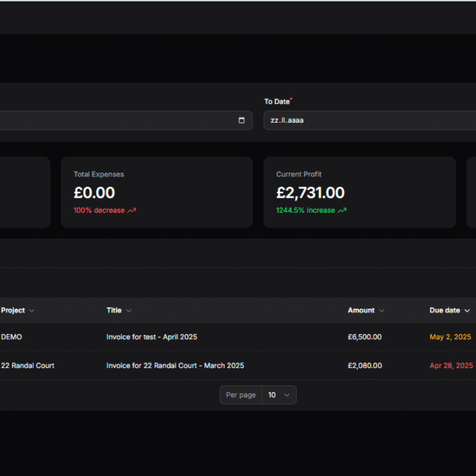Click the £6,500.00 amount cell
This screenshot has height=476, width=476.
364,337
